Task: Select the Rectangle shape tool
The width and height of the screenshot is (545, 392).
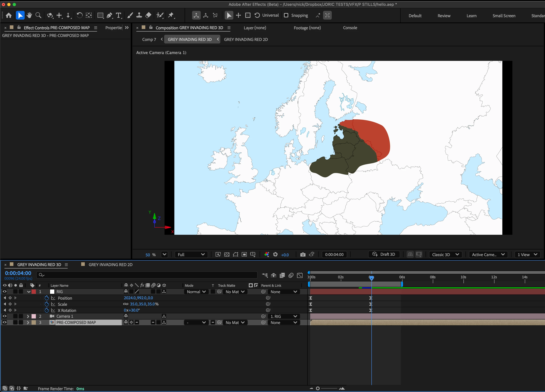Action: [x=100, y=16]
